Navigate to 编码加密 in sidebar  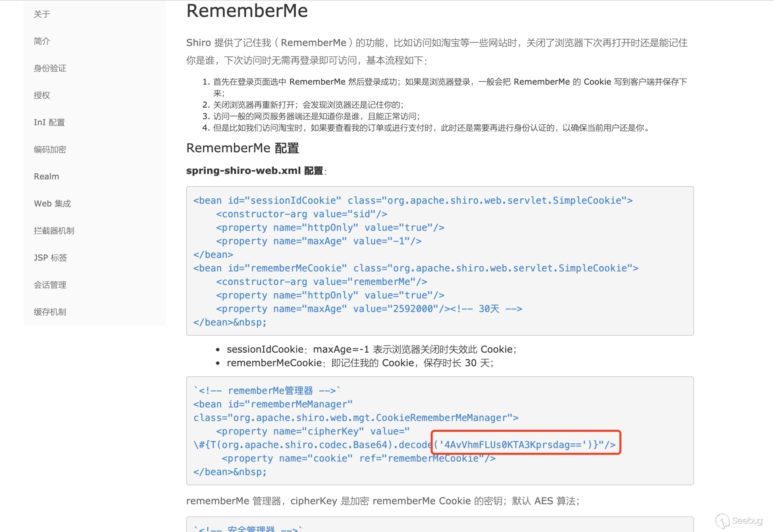pyautogui.click(x=50, y=150)
